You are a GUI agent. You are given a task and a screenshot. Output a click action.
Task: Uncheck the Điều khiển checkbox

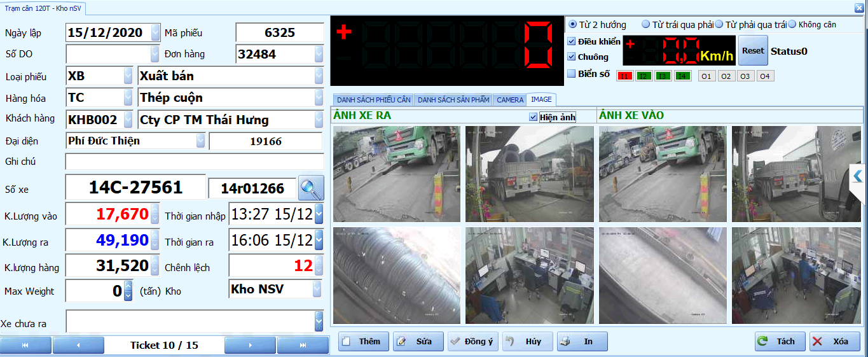click(x=572, y=41)
